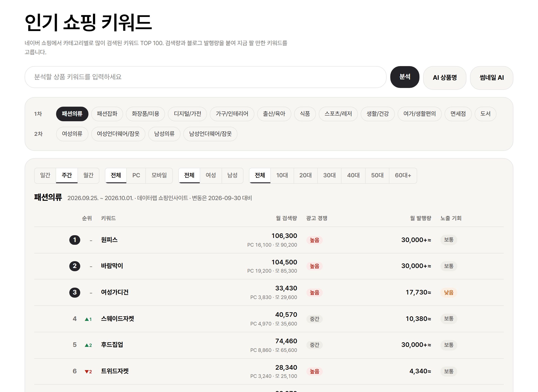Filter by the 40대 age tab

coord(353,175)
